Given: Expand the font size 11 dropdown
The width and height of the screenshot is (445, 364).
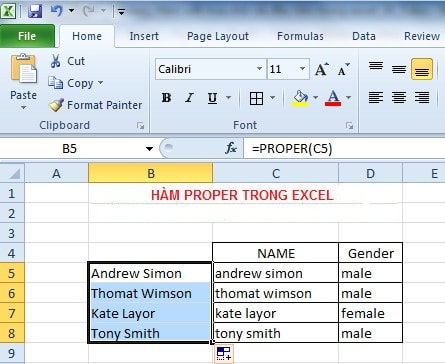Looking at the screenshot, I should pos(302,69).
